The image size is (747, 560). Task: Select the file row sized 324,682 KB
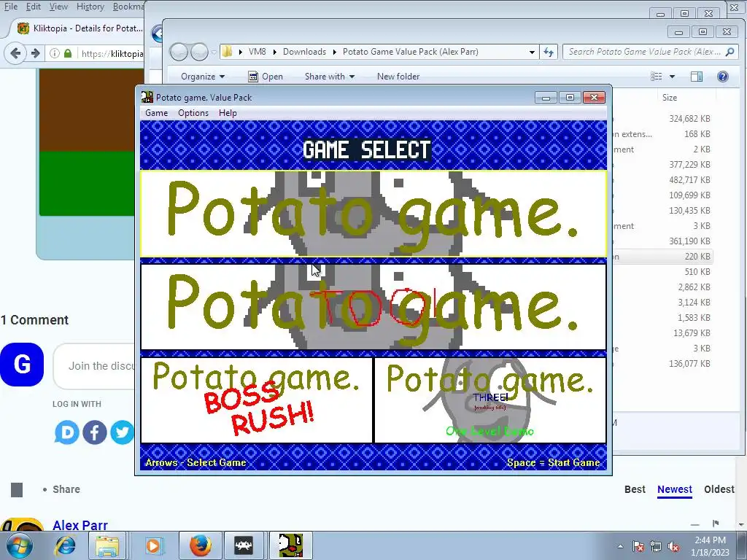(662, 119)
